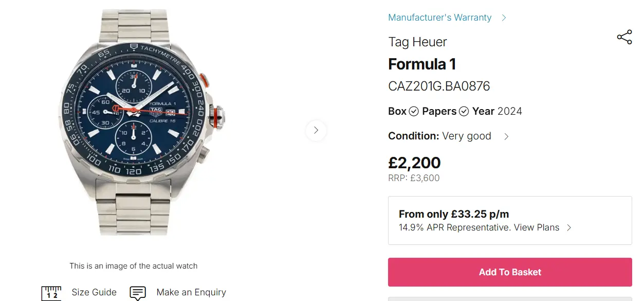Viewport: 644px width, 301px height.
Task: Click the Condition: Very good label
Action: (439, 136)
